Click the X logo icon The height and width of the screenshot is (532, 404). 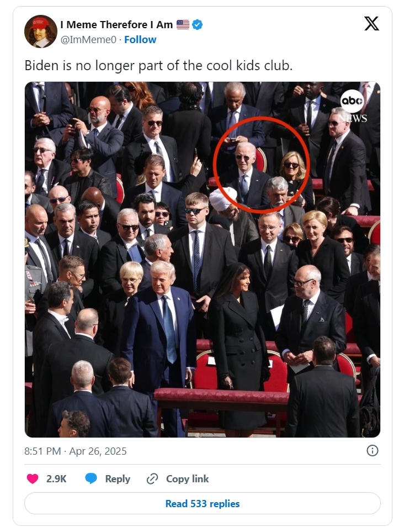point(371,24)
